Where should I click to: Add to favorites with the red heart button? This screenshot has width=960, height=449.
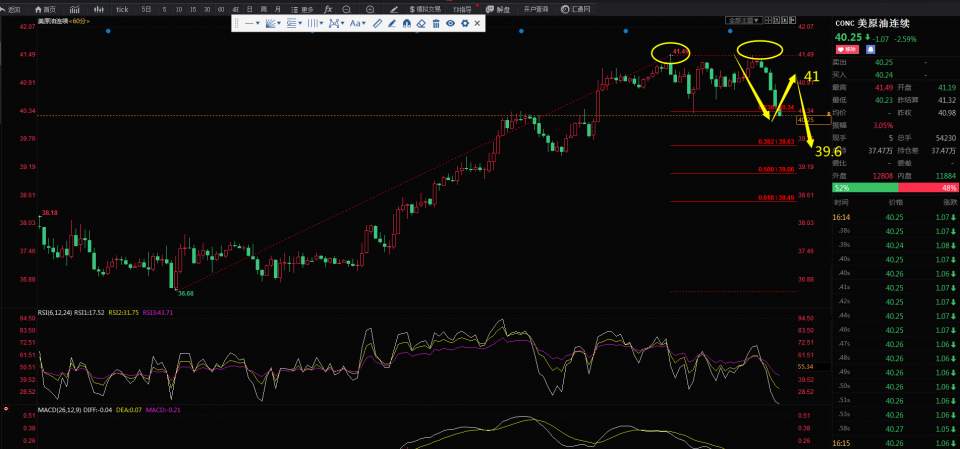(846, 49)
